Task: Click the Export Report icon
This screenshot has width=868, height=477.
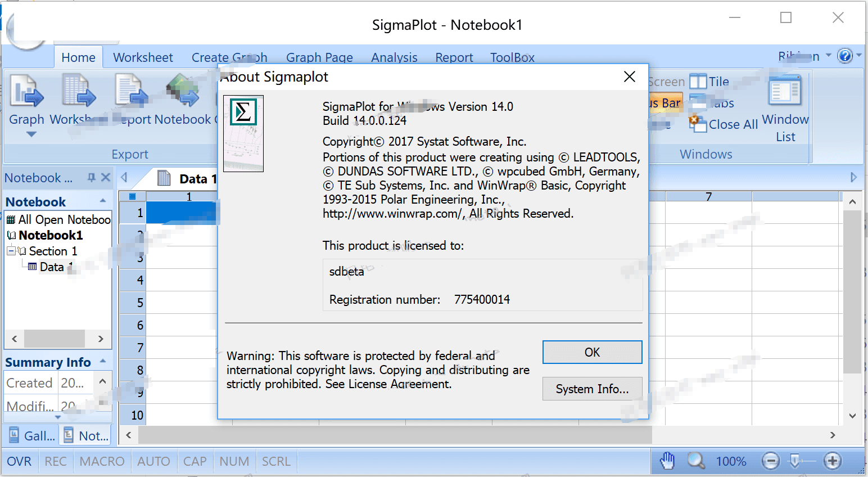Action: [131, 91]
